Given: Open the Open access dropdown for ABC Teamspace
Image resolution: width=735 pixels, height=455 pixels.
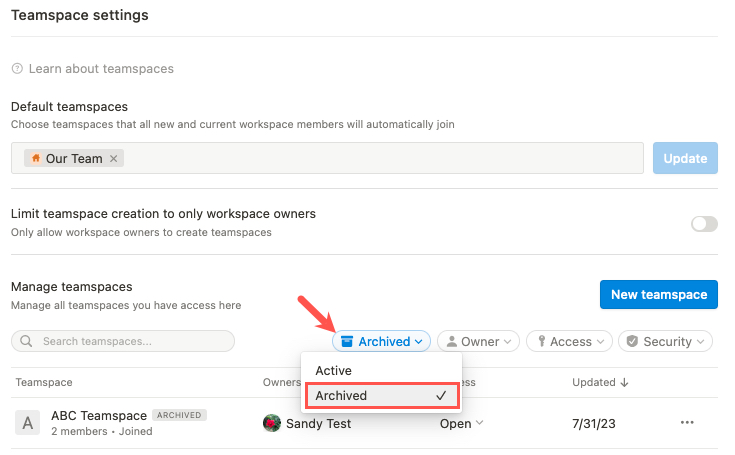Looking at the screenshot, I should click(461, 424).
